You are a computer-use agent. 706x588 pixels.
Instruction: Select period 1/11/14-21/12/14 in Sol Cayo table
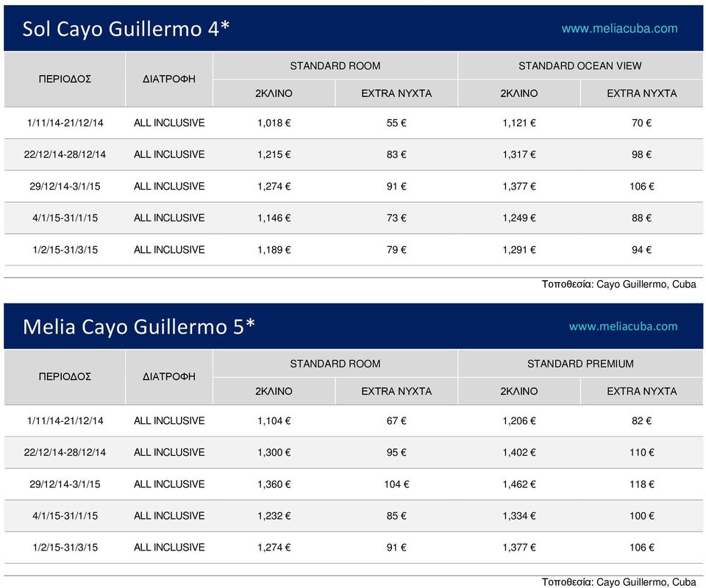pyautogui.click(x=65, y=123)
